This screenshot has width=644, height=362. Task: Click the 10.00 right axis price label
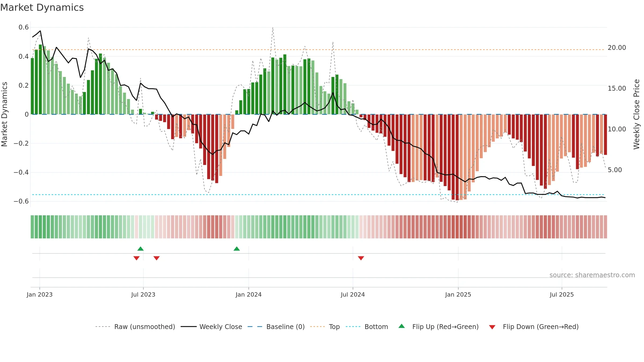coord(617,129)
